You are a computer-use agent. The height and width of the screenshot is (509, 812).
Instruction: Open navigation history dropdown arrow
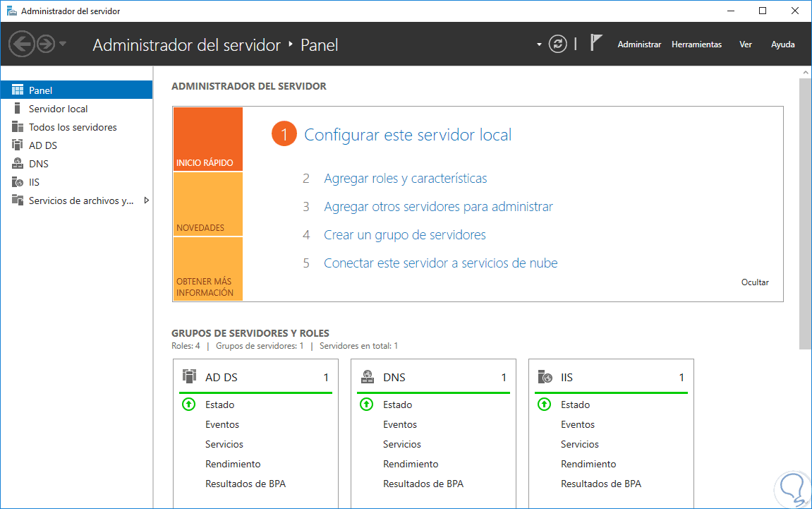pyautogui.click(x=63, y=44)
